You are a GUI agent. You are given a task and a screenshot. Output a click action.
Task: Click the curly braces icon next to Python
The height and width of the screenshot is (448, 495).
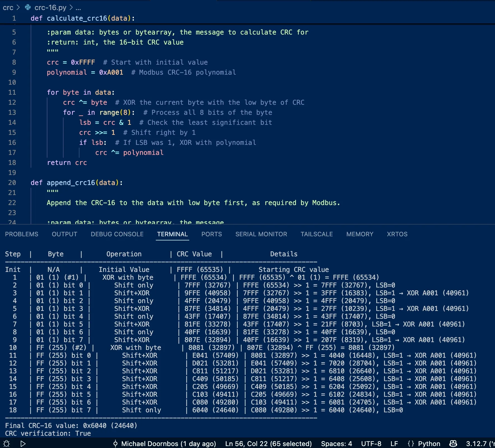tap(411, 444)
